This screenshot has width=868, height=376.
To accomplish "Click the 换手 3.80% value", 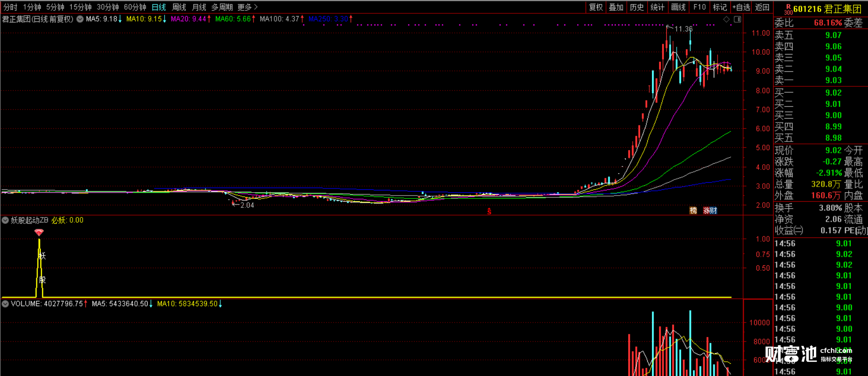I will point(831,208).
